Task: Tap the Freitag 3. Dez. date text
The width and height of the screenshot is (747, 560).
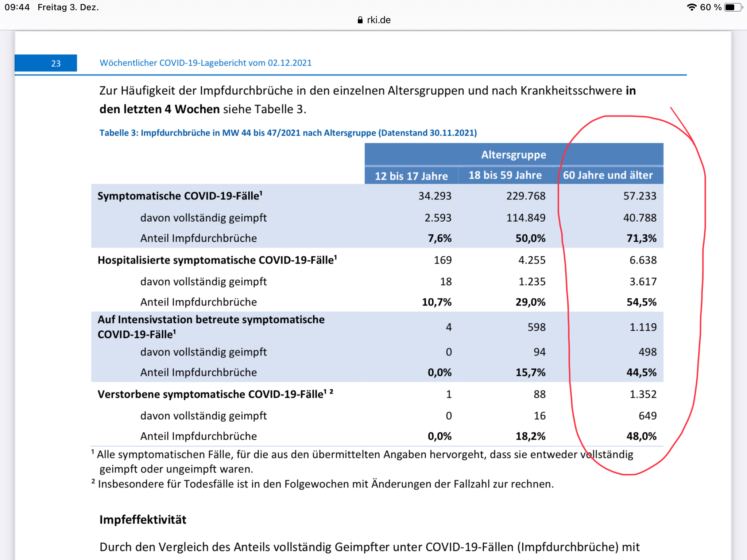Action: [x=68, y=7]
